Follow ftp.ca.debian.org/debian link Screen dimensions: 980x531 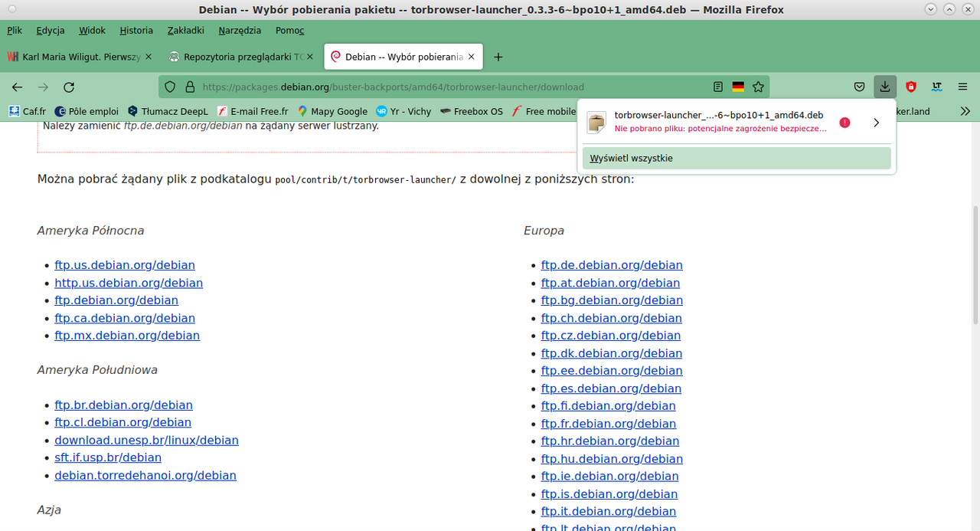coord(125,318)
